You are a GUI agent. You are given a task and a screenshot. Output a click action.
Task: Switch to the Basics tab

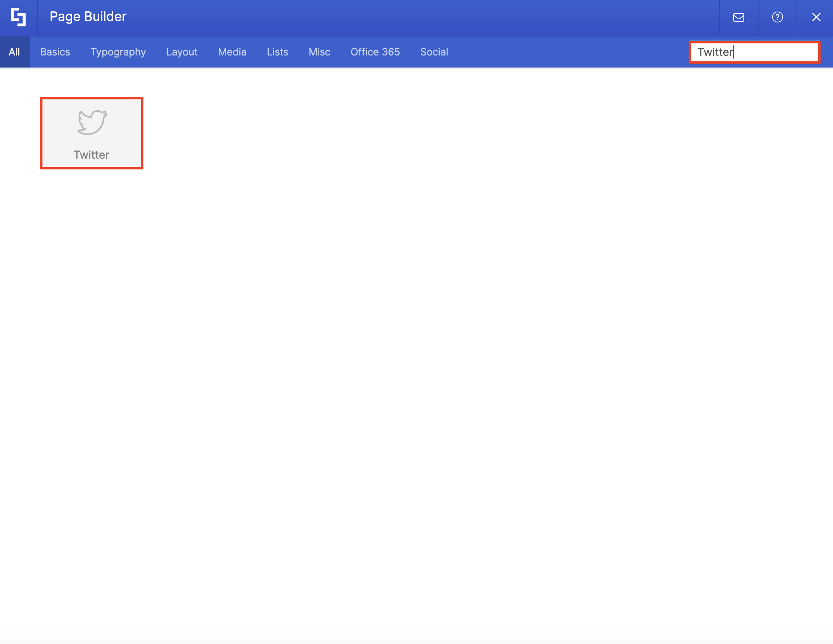tap(55, 52)
